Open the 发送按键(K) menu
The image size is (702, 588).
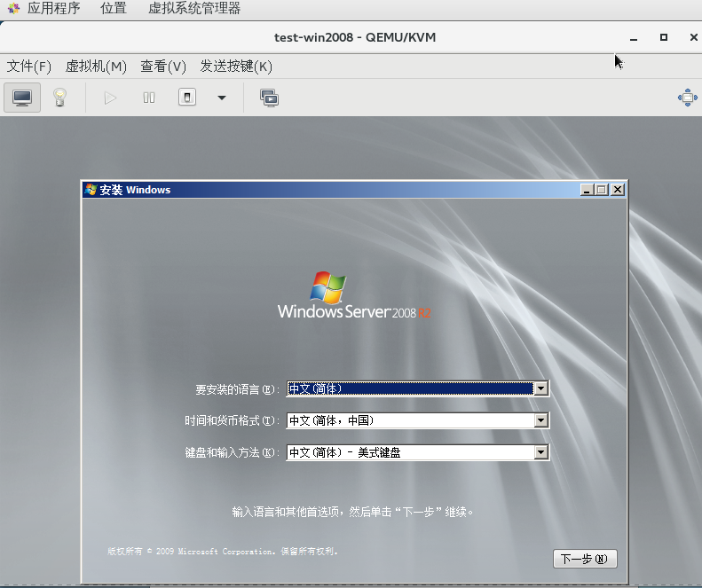(236, 67)
